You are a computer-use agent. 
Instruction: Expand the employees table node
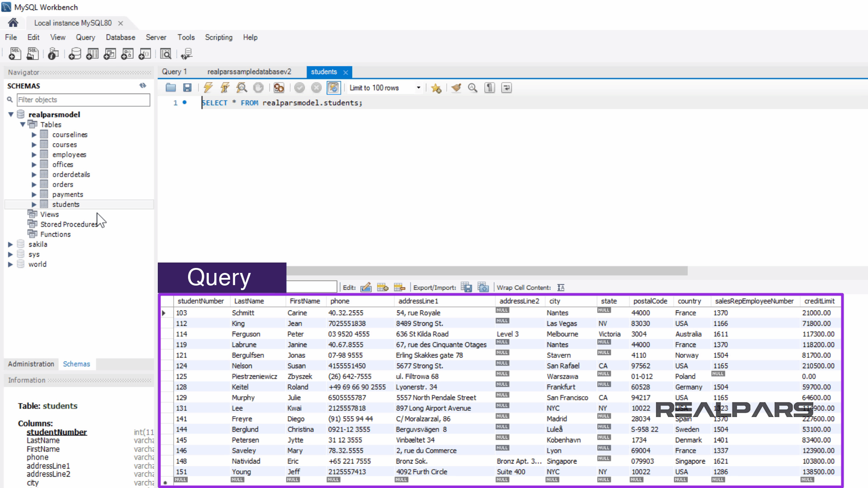pyautogui.click(x=34, y=155)
